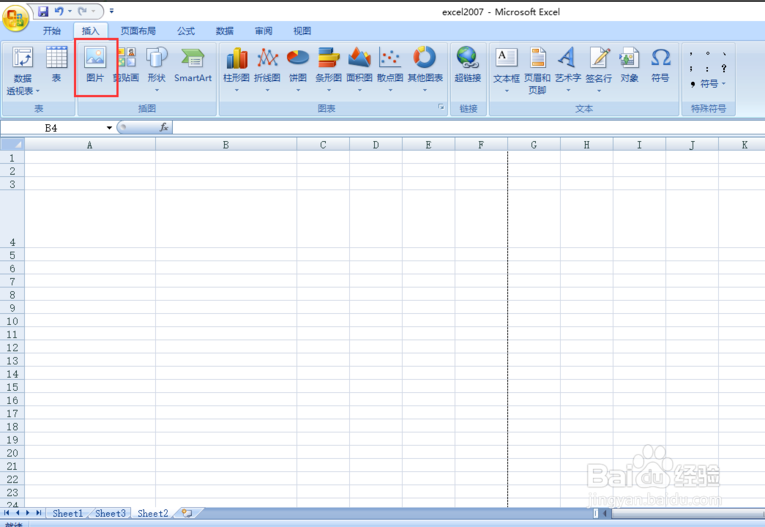This screenshot has width=765, height=527.
Task: Insert a 签名行 signature line
Action: [599, 68]
